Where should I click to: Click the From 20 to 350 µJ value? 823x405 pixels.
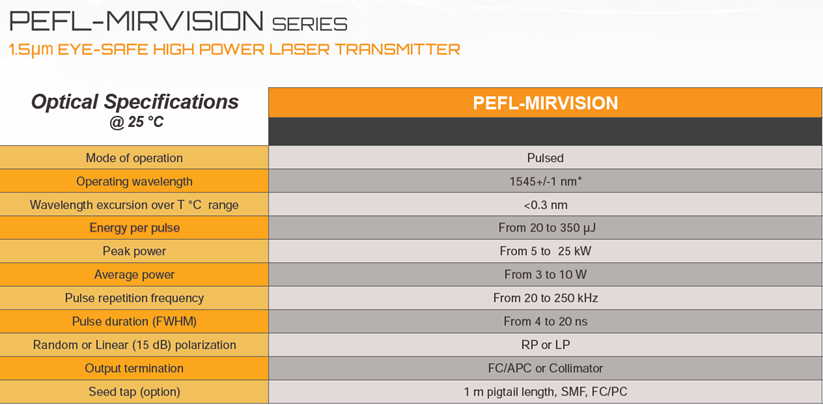click(545, 228)
